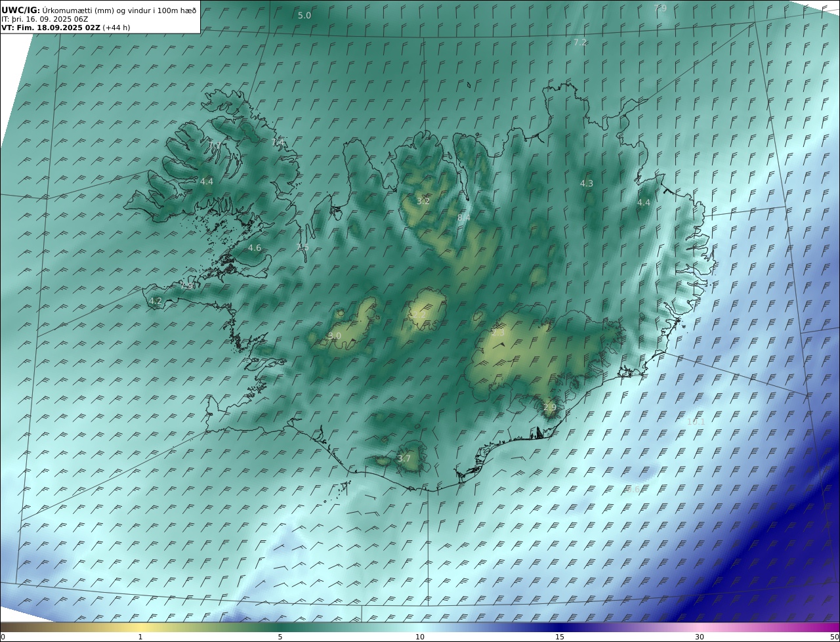Image resolution: width=840 pixels, height=642 pixels.
Task: Click the 7.5 value on the map
Action: point(302,247)
